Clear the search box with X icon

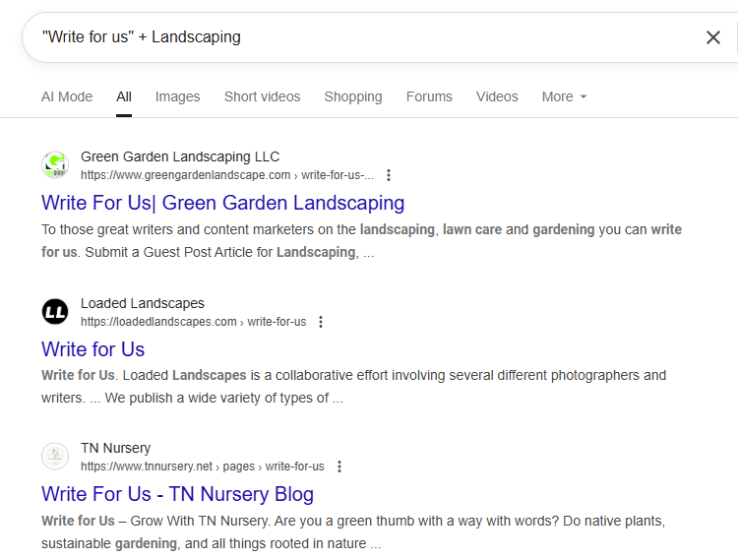pyautogui.click(x=713, y=37)
